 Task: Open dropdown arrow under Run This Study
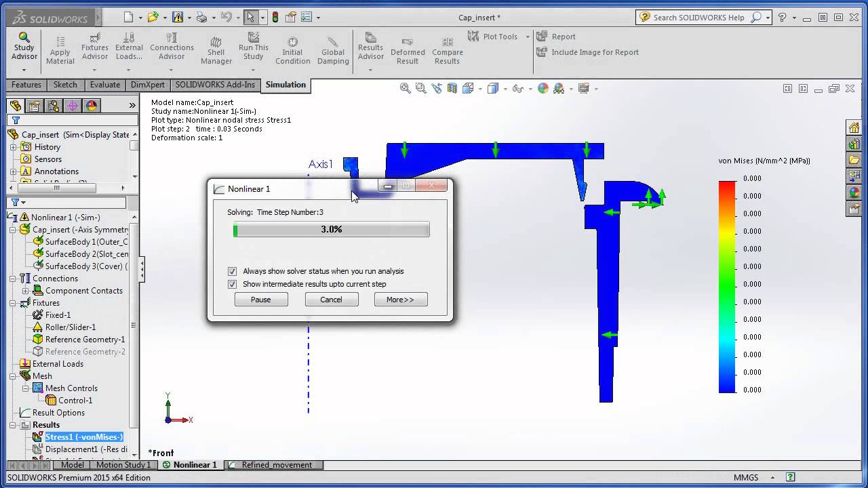(254, 70)
